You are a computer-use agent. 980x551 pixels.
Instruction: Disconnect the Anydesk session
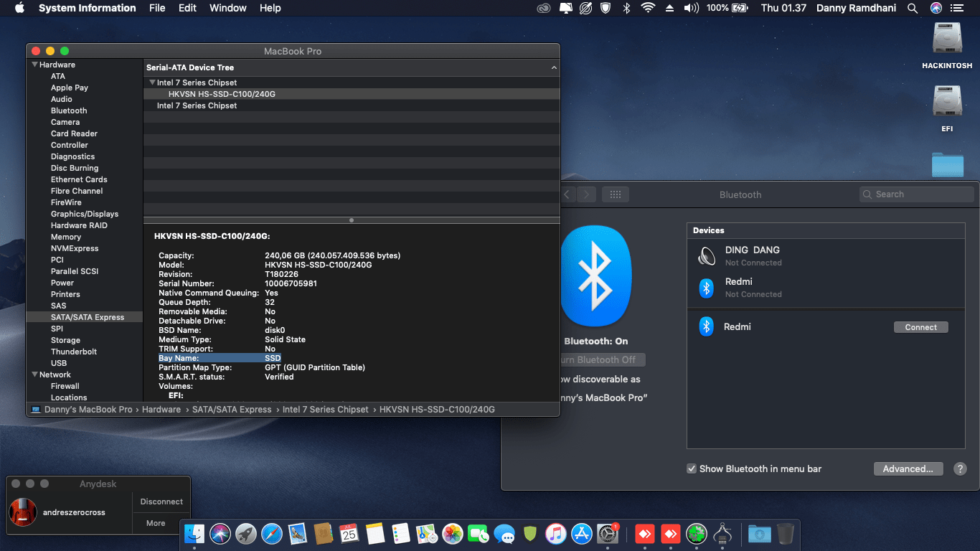coord(161,501)
